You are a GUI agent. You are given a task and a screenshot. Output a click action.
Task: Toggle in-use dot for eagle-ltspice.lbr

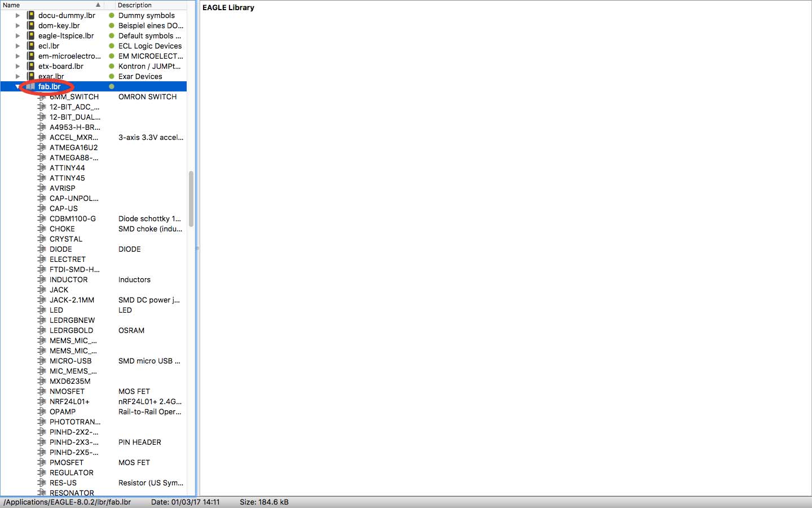click(x=112, y=36)
